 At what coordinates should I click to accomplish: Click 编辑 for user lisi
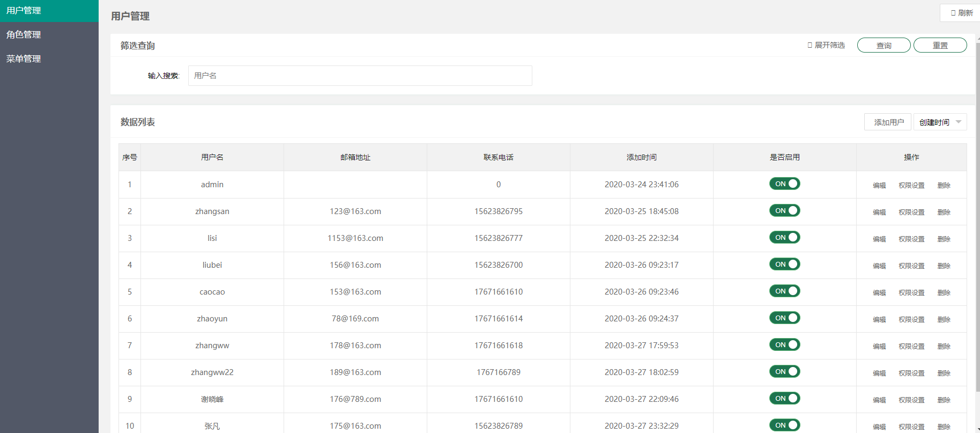click(x=879, y=239)
